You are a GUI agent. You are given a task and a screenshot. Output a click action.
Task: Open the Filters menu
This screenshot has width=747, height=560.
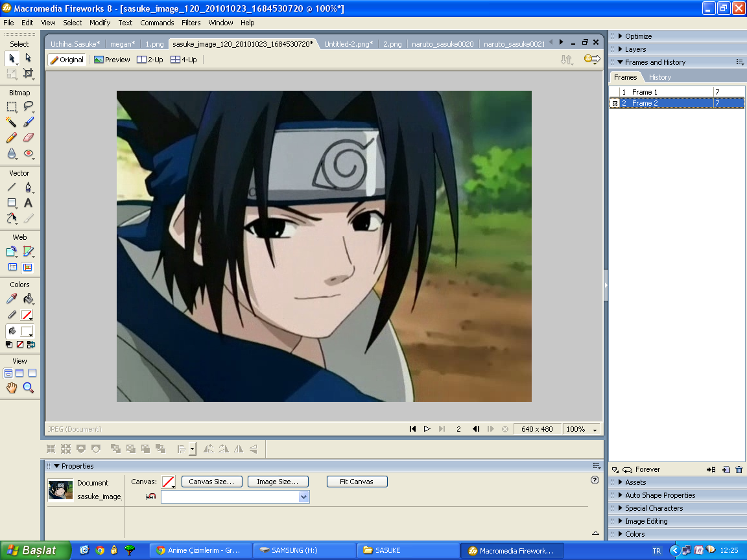coord(191,23)
